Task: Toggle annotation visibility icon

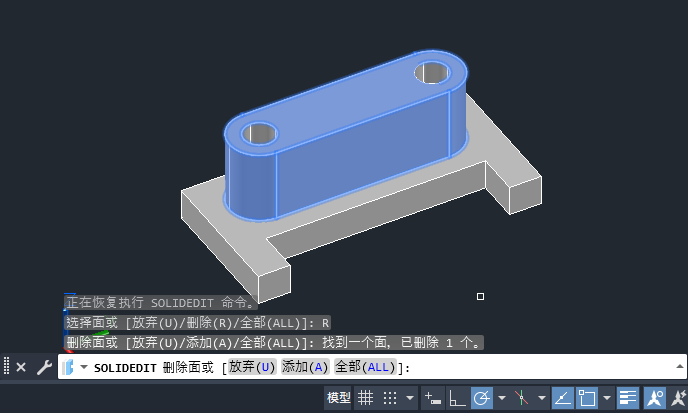Action: coord(655,398)
